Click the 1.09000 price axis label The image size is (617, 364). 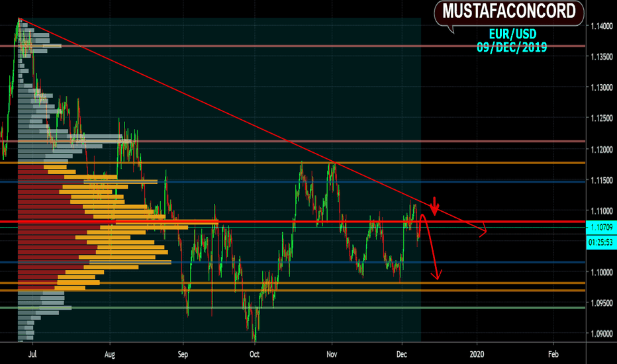(602, 334)
